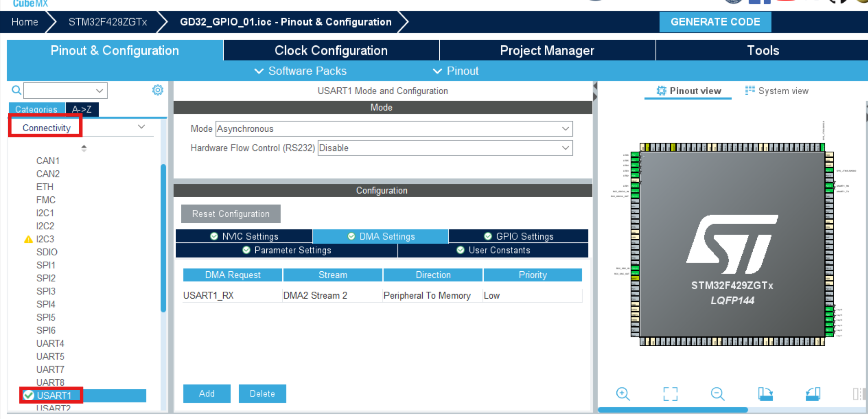This screenshot has width=868, height=419.
Task: Open the search peripheral dropdown
Action: click(x=99, y=91)
